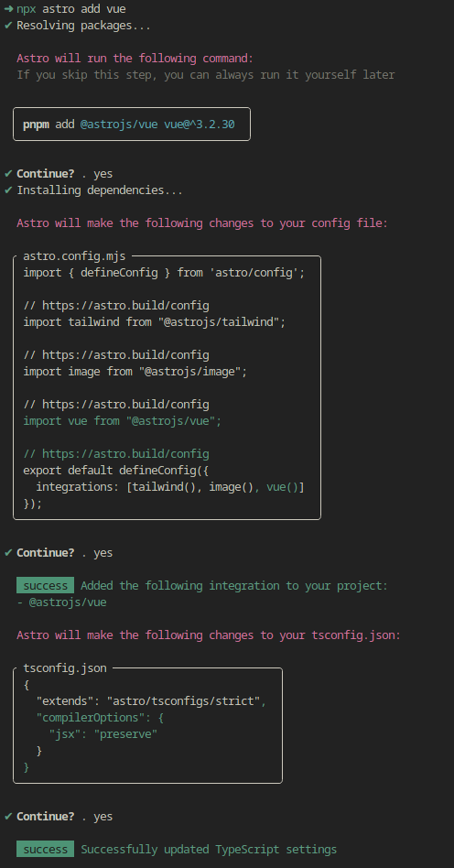Image resolution: width=454 pixels, height=868 pixels.
Task: Click the import tailwind from @astrojs/tailwind line
Action: coord(155,322)
